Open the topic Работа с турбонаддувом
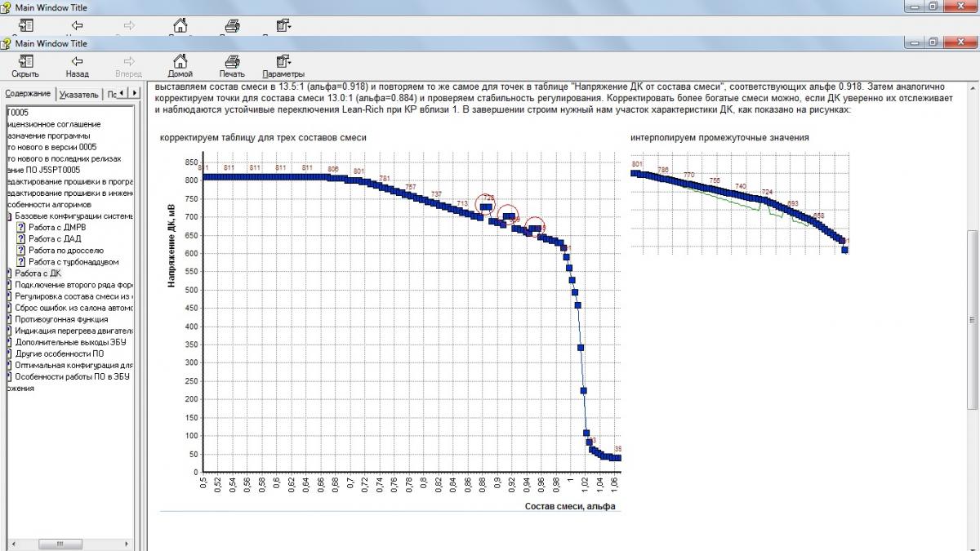980x551 pixels. [x=73, y=262]
